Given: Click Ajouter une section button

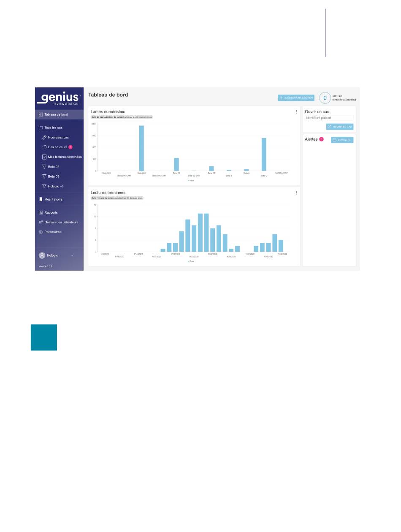Looking at the screenshot, I should (296, 98).
